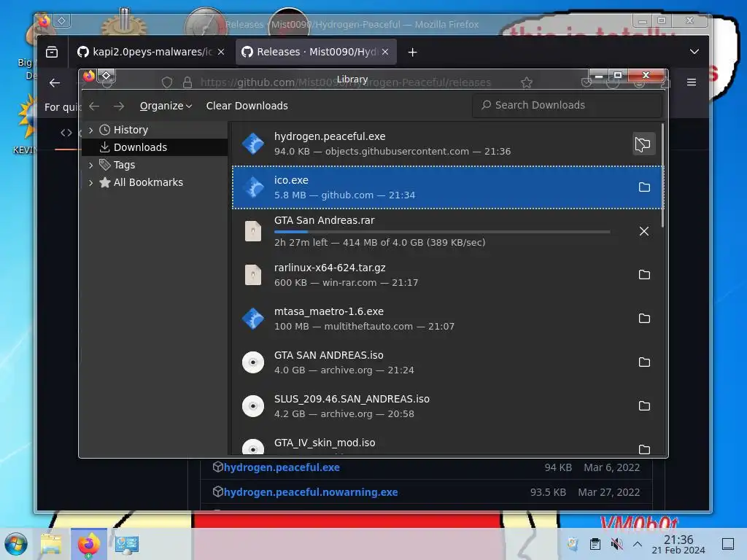Open new tab with plus button

pos(413,52)
